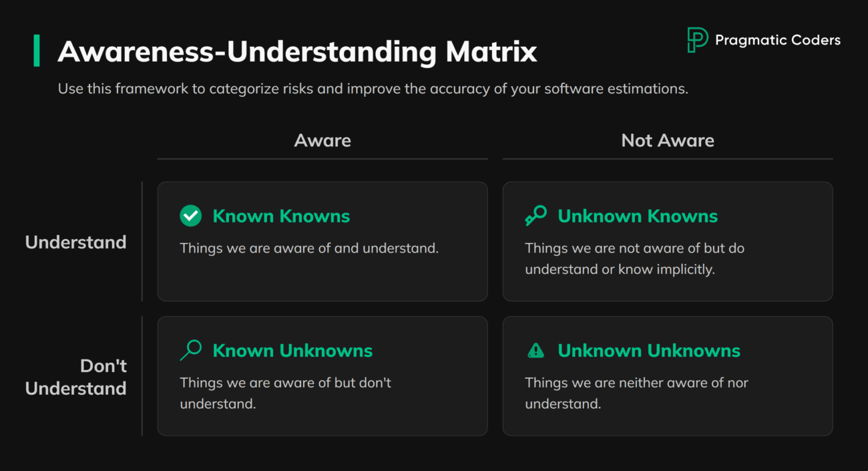This screenshot has height=471, width=868.
Task: Click the 'Awareness-Understanding Matrix' title
Action: pyautogui.click(x=298, y=51)
